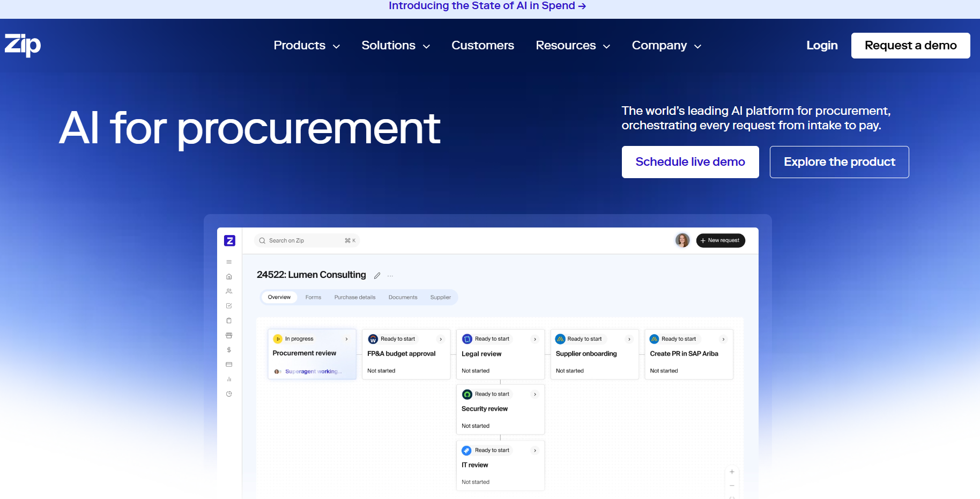Image resolution: width=980 pixels, height=499 pixels.
Task: Click the zoom out minus icon on the canvas
Action: 732,486
